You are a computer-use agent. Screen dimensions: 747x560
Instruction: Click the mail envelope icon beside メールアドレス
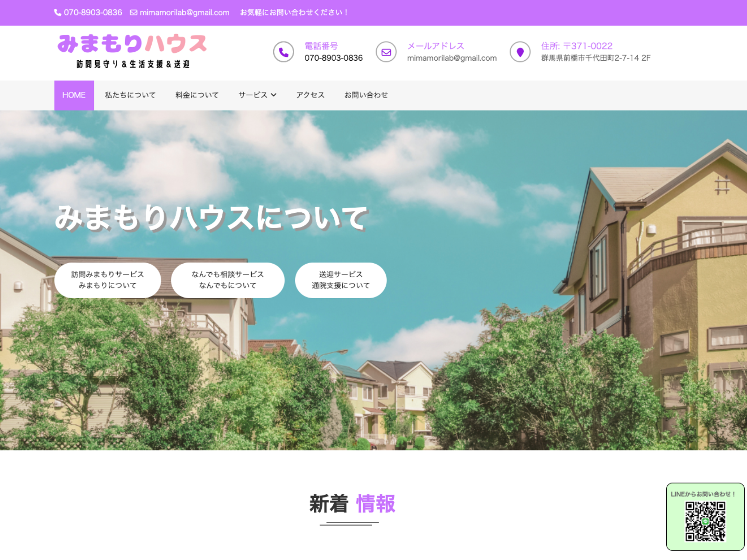387,52
